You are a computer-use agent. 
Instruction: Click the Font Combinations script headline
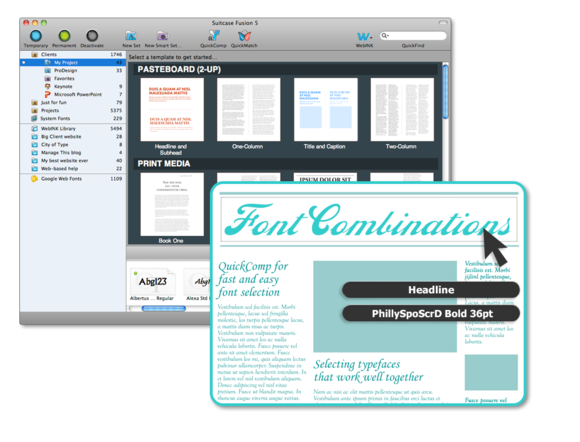[x=368, y=221]
